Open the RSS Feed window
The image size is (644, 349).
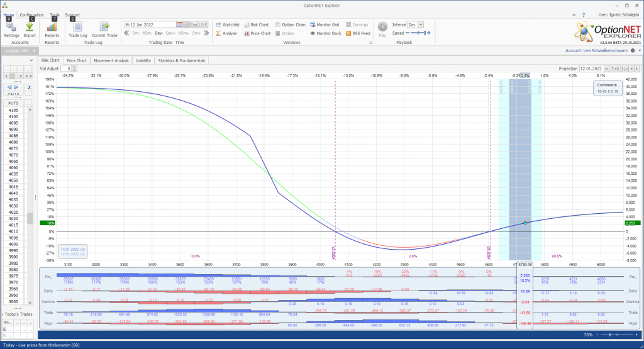[x=358, y=33]
